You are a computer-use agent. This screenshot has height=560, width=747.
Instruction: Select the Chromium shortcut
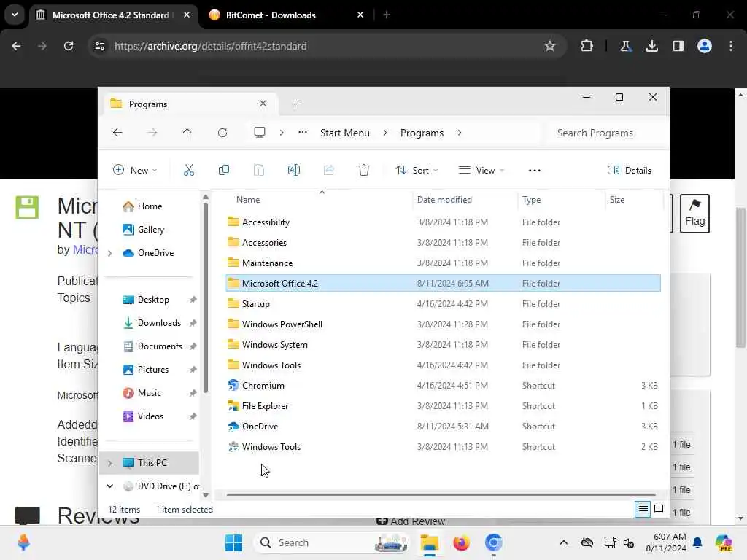coord(443,386)
